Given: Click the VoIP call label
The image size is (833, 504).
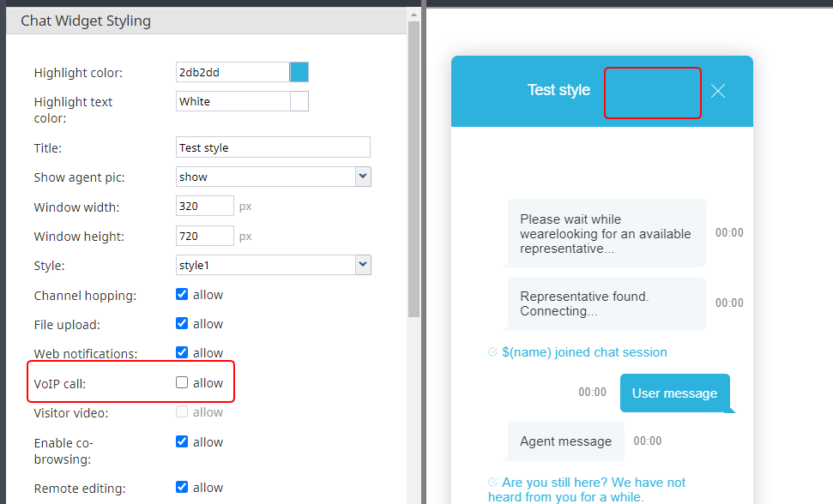Looking at the screenshot, I should coord(59,383).
